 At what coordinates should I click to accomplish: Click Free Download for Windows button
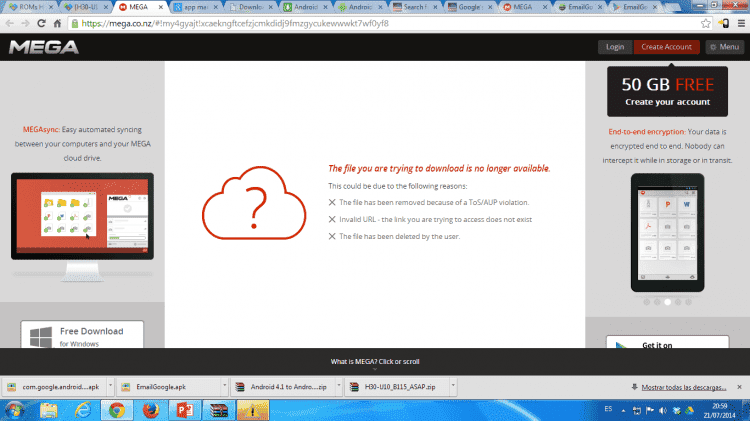pos(82,334)
